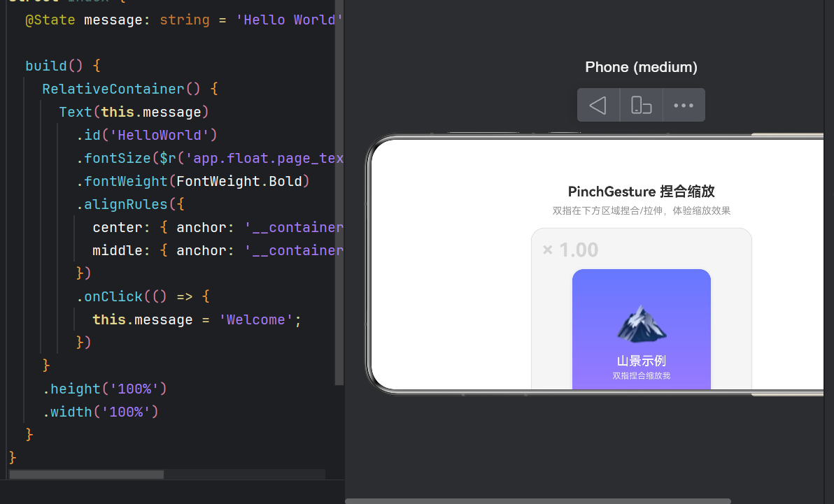Click the 'middle: { anchor:' code line
The image size is (834, 504).
point(218,250)
